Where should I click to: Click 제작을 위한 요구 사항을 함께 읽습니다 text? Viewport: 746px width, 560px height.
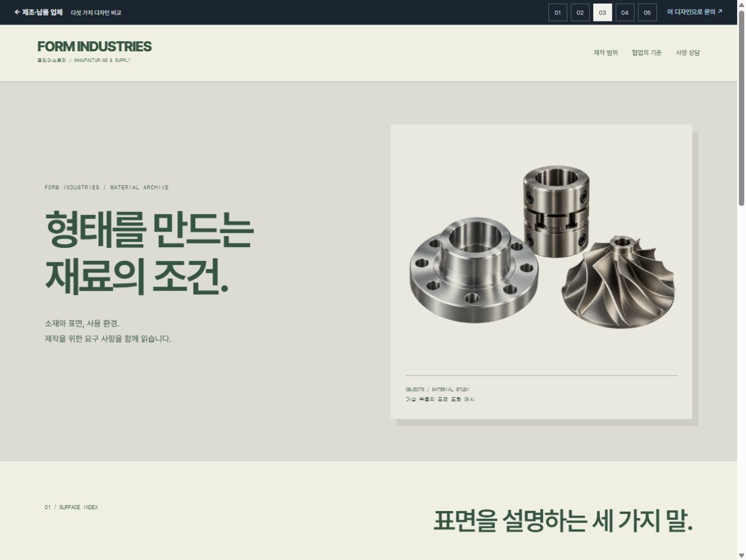tap(108, 339)
